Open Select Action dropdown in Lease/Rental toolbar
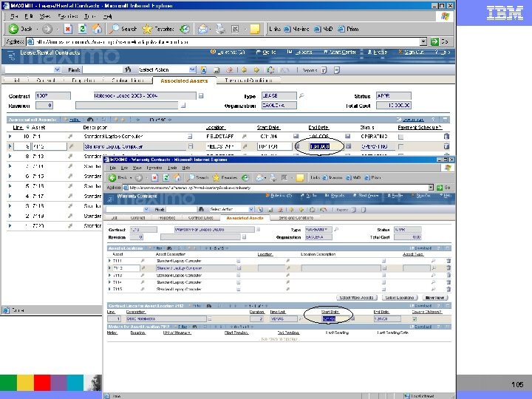The image size is (532, 399). pos(192,70)
